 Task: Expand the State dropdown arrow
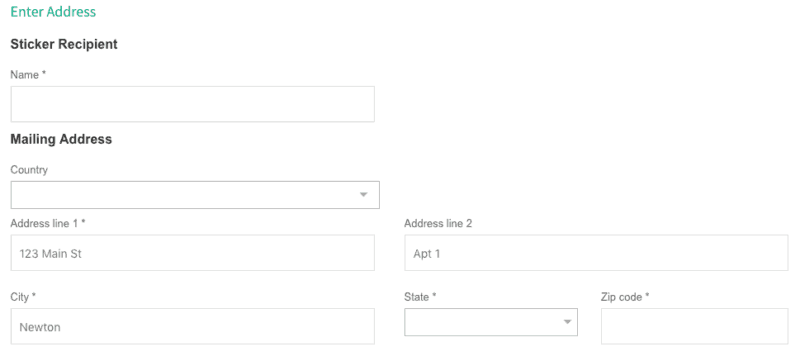(567, 322)
